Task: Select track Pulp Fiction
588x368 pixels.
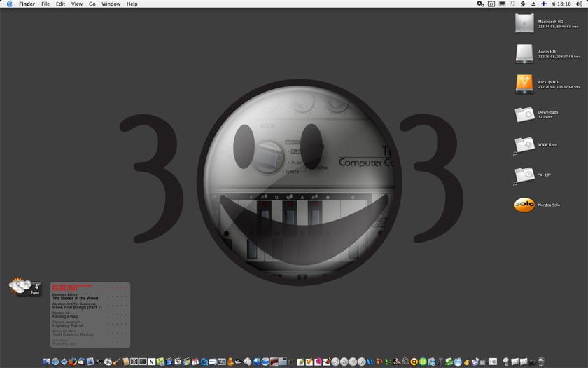Action: click(x=64, y=343)
